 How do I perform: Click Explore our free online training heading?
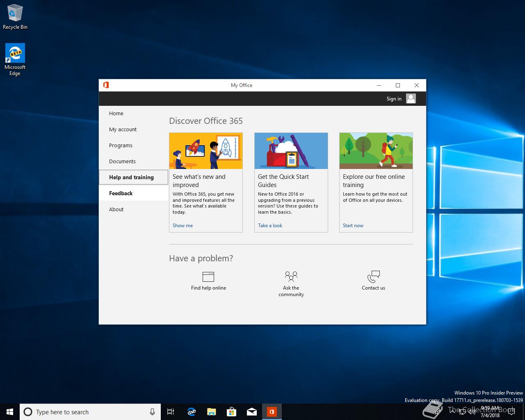point(374,181)
